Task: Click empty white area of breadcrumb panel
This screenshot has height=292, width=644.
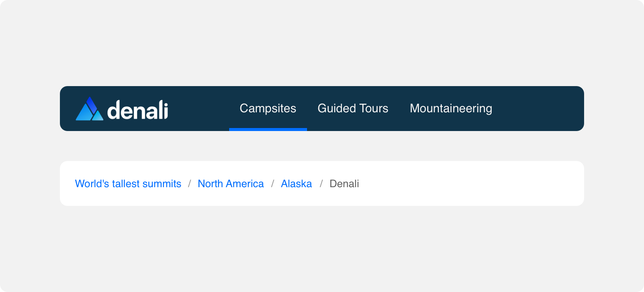Action: point(468,183)
